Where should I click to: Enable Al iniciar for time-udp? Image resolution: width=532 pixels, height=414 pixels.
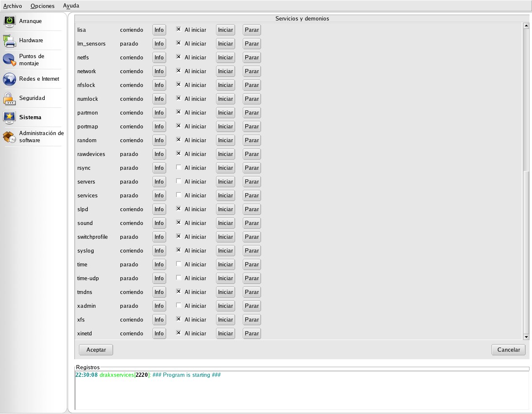[178, 278]
